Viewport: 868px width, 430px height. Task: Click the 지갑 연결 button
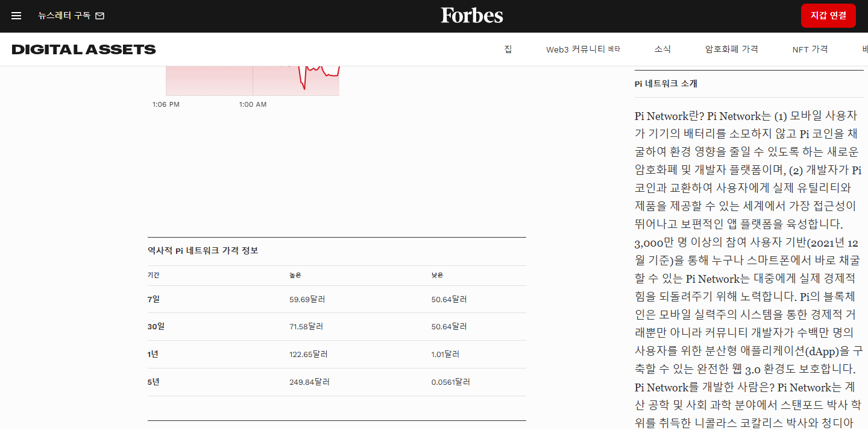pyautogui.click(x=828, y=16)
